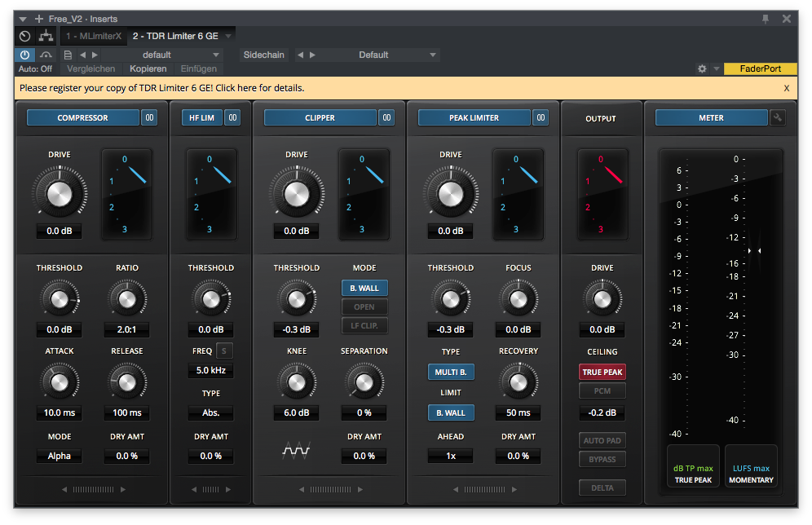Click Kopieren in the preset bar
The height and width of the screenshot is (525, 812).
click(148, 68)
